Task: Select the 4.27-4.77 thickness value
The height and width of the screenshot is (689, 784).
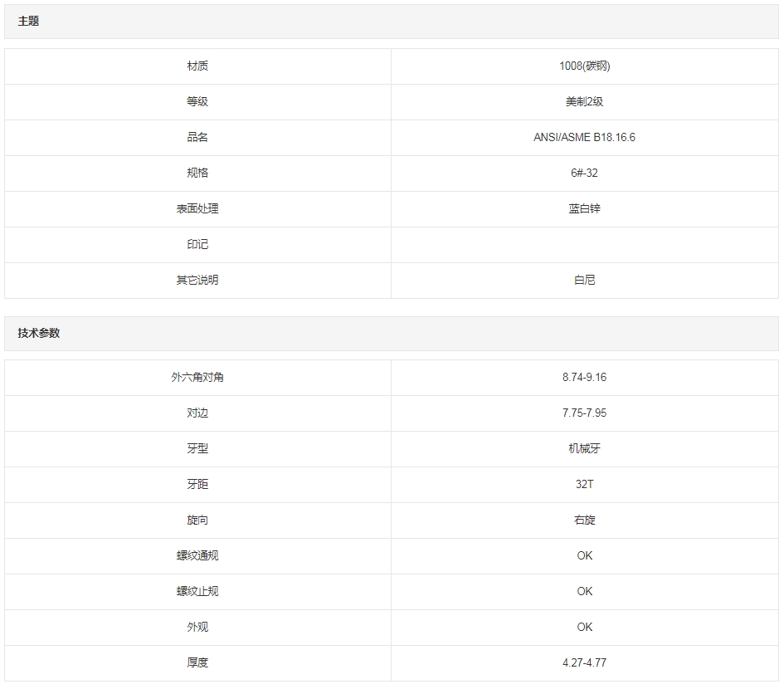Action: point(584,663)
